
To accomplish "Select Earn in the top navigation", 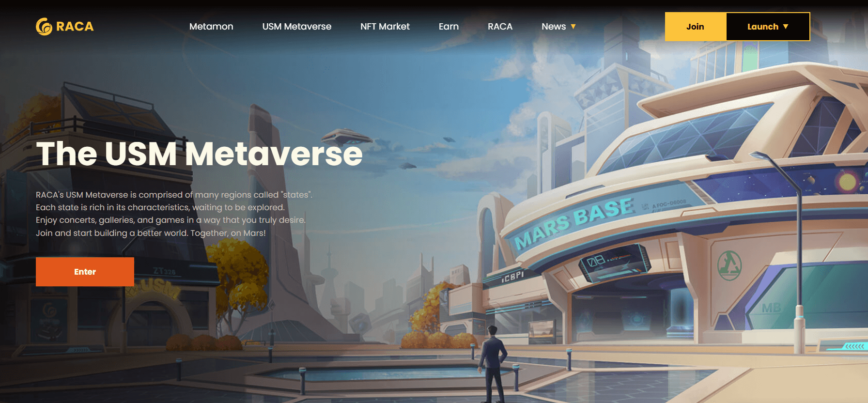I will (x=449, y=27).
